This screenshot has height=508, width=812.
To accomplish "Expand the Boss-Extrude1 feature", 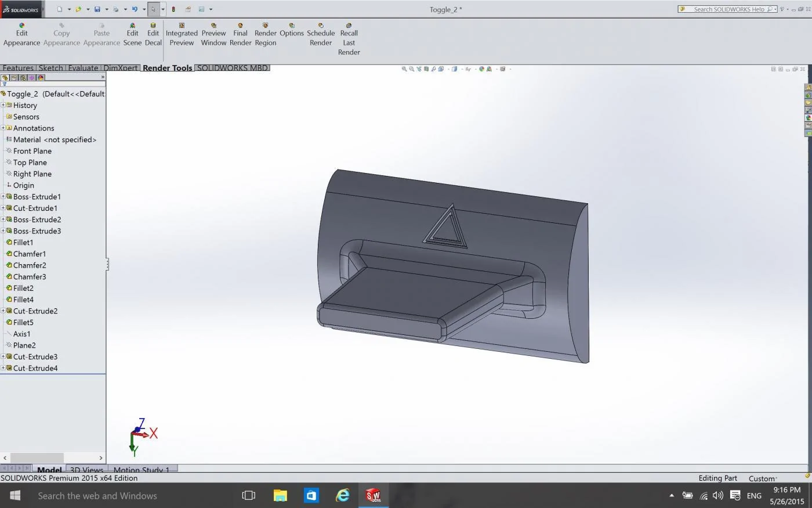I will 3,196.
